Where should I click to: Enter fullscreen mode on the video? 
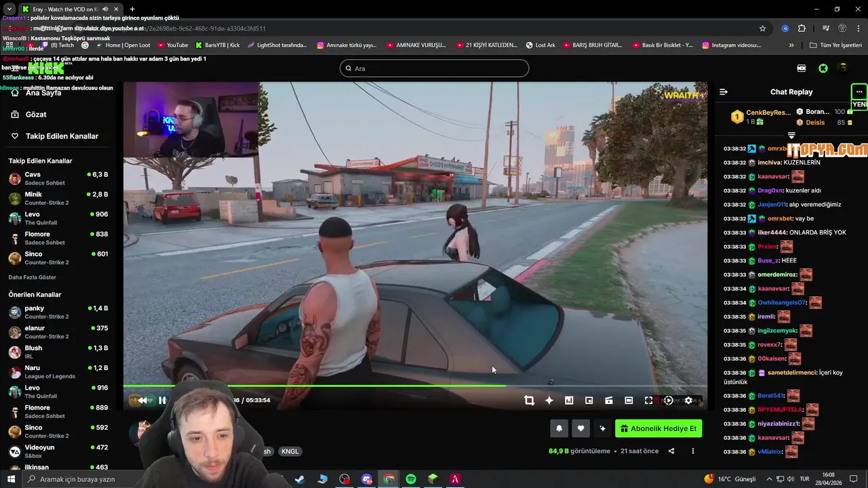point(648,401)
